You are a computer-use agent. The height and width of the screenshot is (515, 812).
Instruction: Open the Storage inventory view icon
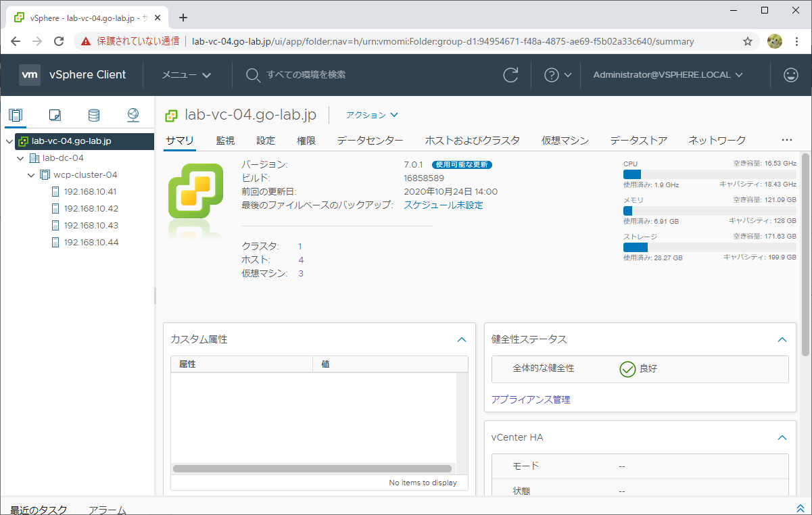[94, 115]
